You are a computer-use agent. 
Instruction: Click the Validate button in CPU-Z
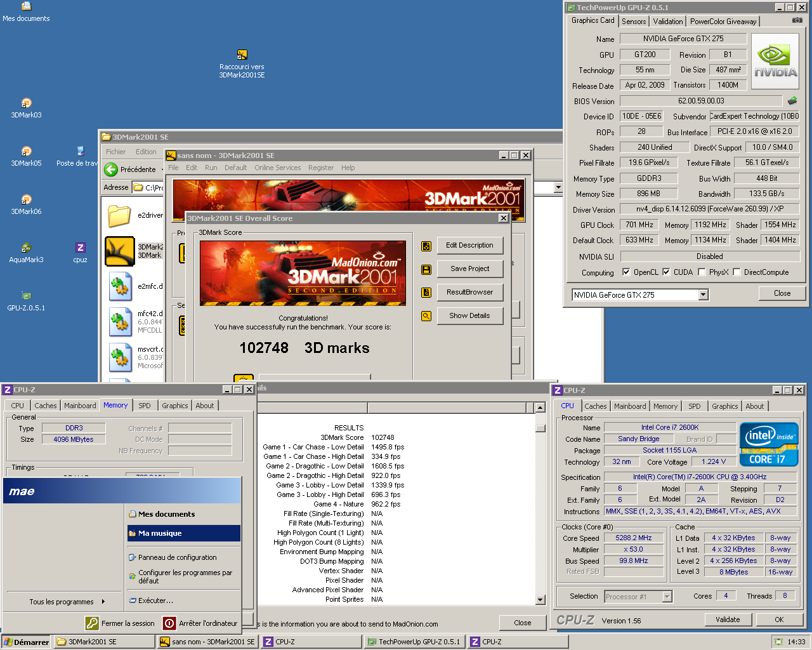click(728, 620)
